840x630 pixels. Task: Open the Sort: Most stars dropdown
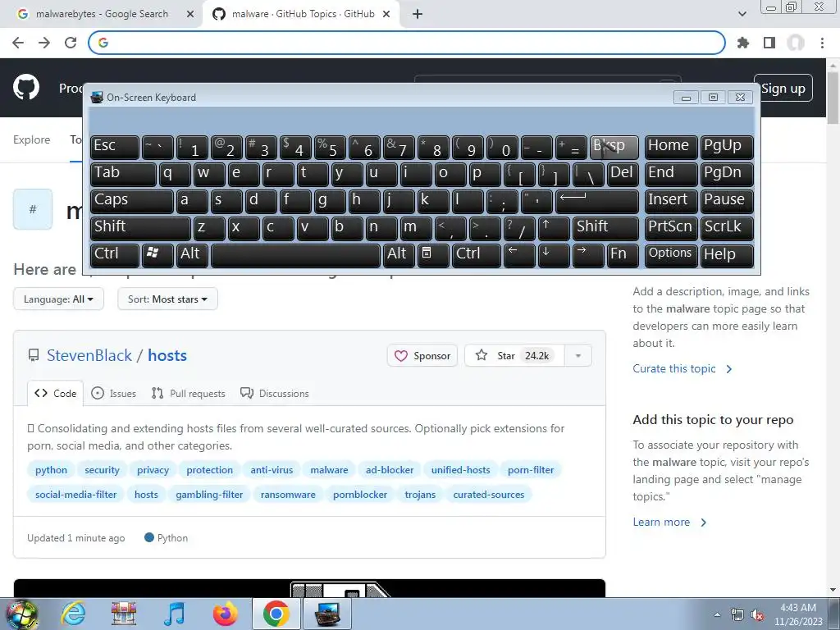(x=167, y=299)
